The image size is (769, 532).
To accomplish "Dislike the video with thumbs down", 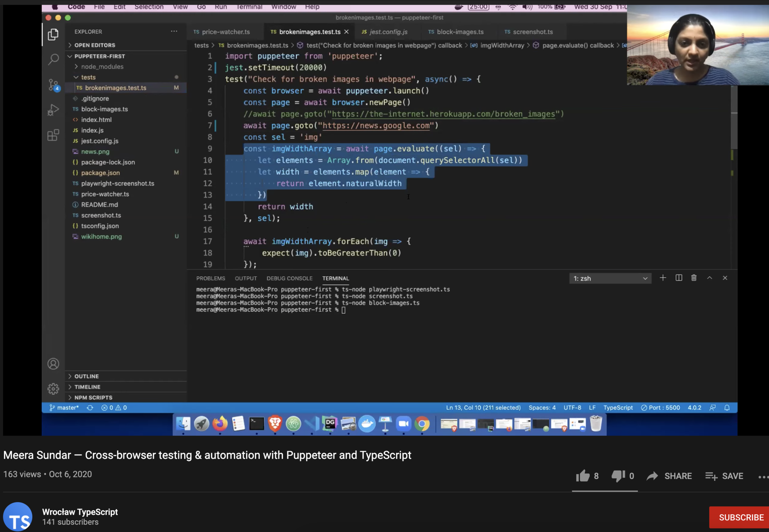I will coord(618,476).
